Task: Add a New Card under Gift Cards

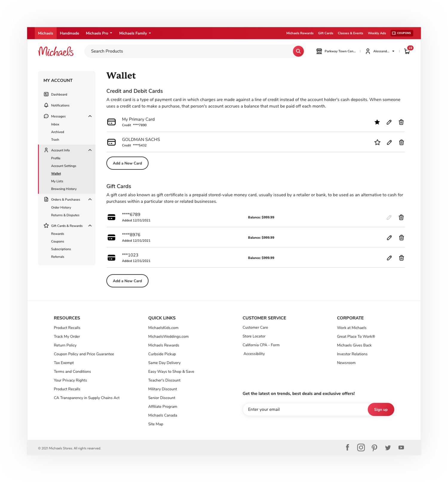Action: [127, 281]
